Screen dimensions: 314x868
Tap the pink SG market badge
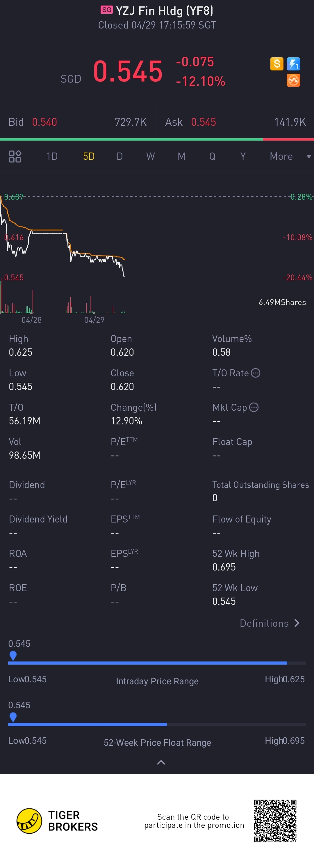106,10
